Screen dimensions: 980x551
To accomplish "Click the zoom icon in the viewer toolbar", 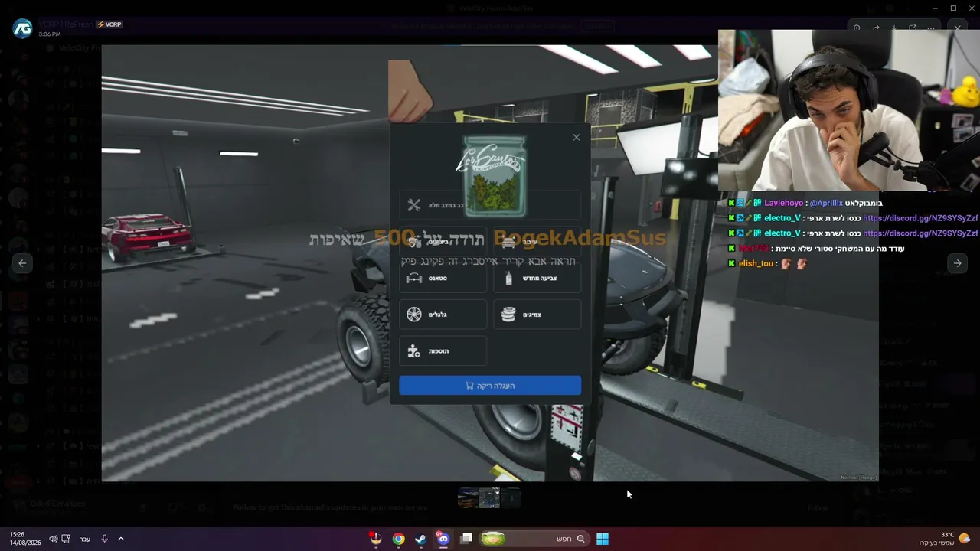I will coord(857,28).
